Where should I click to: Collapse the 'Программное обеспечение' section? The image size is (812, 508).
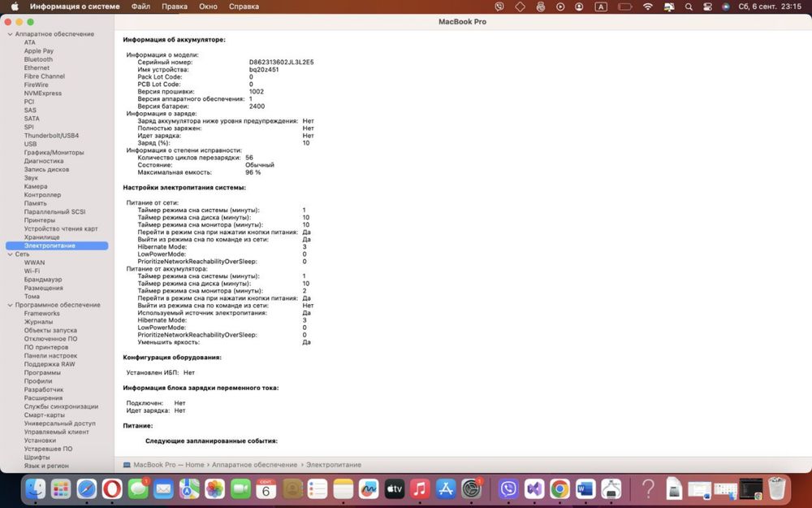click(10, 306)
